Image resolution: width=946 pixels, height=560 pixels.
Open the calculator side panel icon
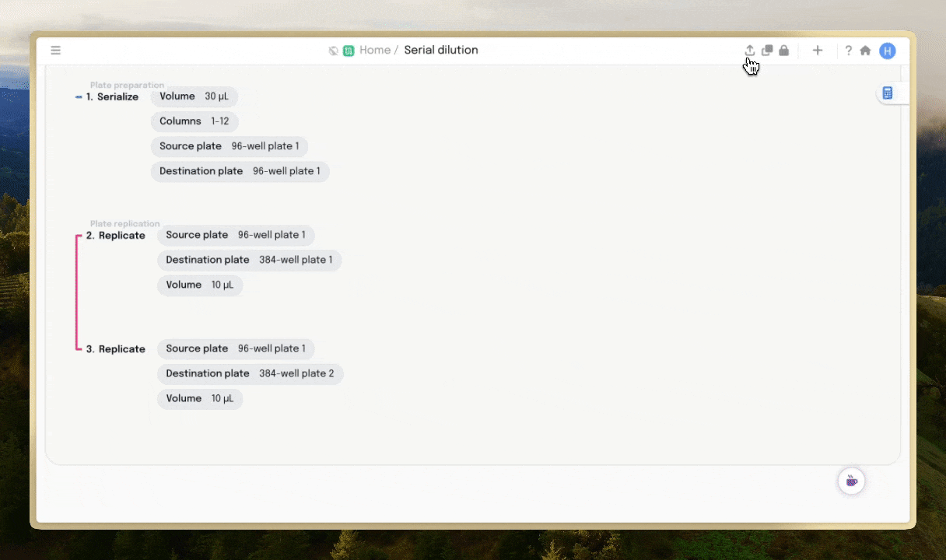[888, 93]
